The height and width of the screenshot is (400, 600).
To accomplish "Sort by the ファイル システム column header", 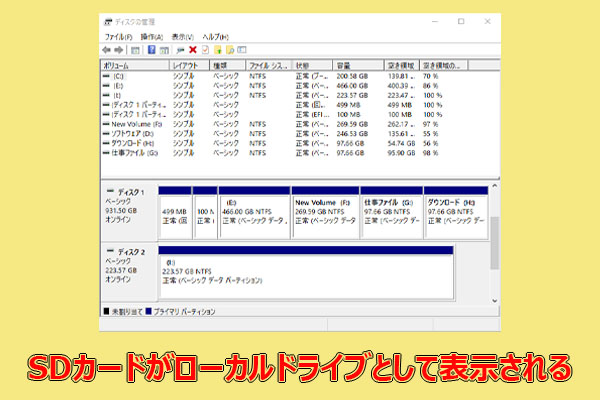I will tap(269, 65).
